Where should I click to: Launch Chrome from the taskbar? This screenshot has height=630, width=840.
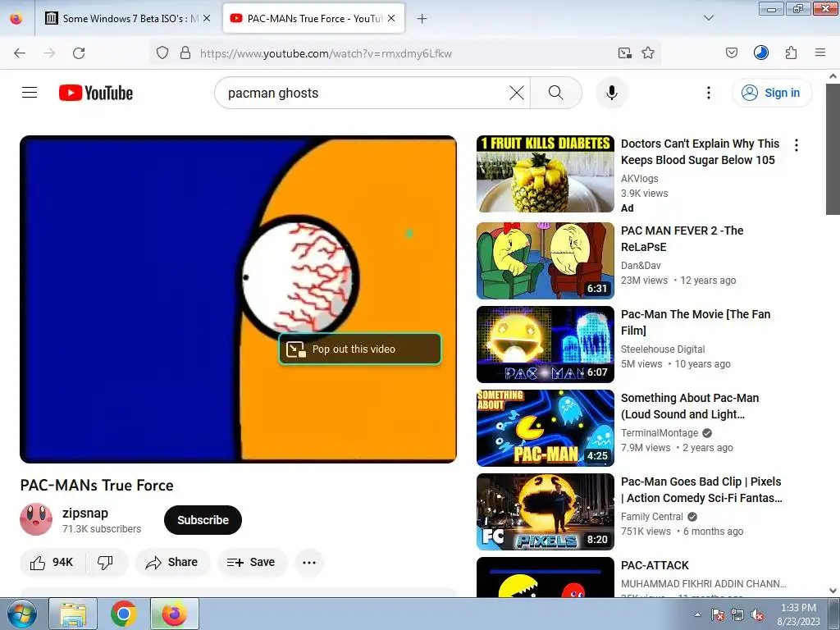124,614
